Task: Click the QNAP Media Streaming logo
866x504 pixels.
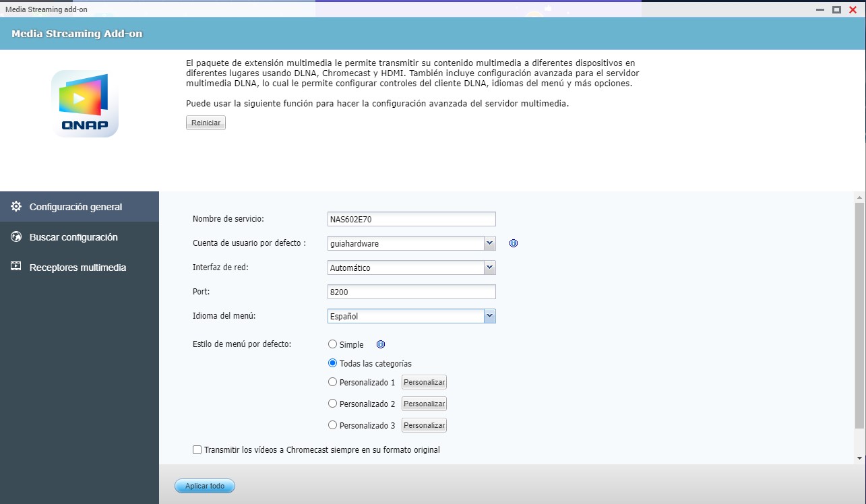Action: [x=85, y=104]
